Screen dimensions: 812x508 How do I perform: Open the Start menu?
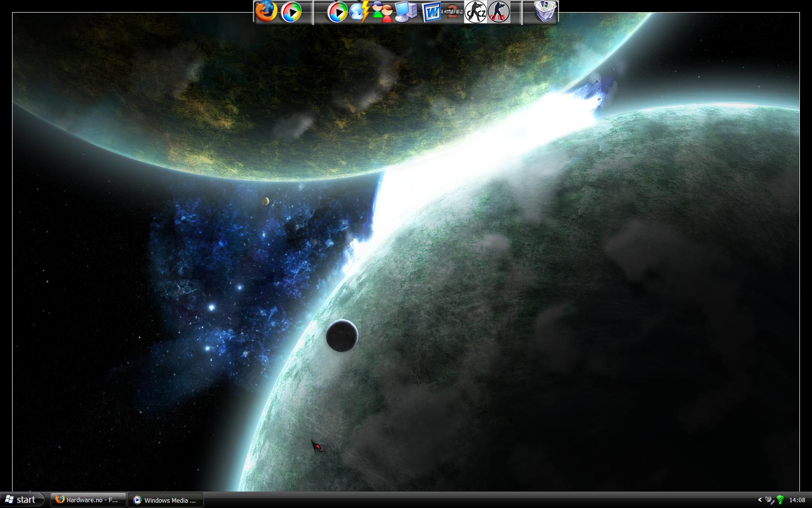22,500
